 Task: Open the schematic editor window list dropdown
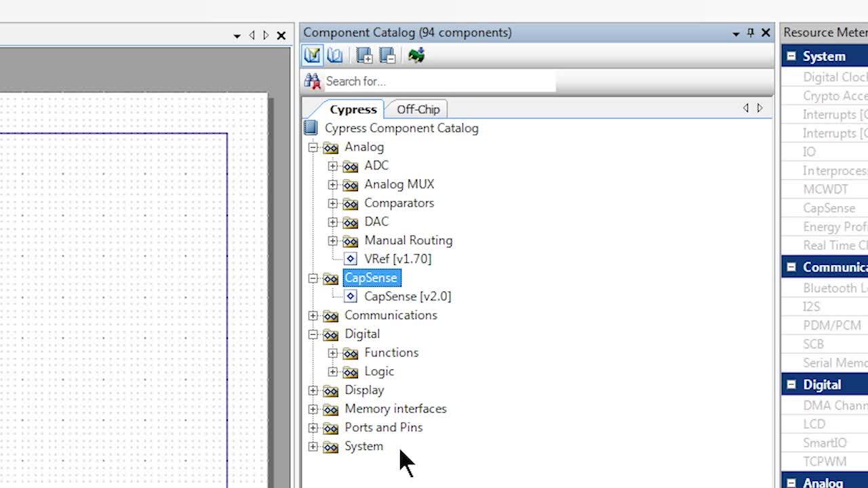point(237,36)
